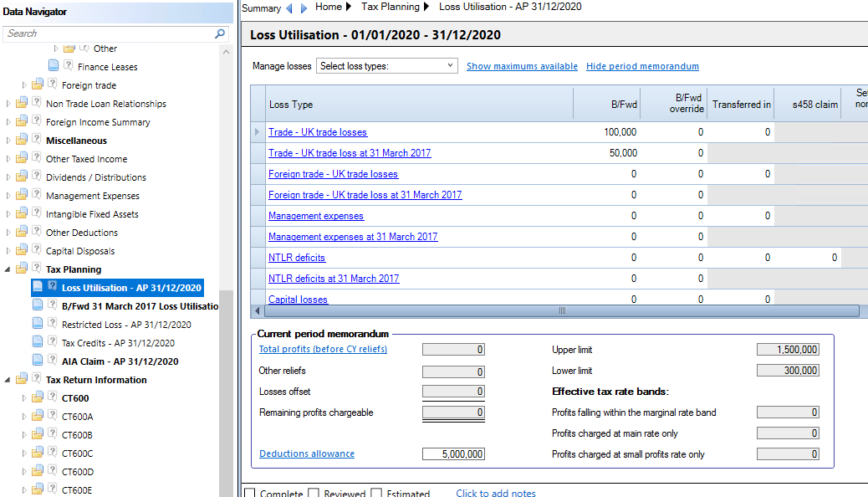
Task: Click the loss table horizontal scrollbar thumb
Action: (x=562, y=310)
